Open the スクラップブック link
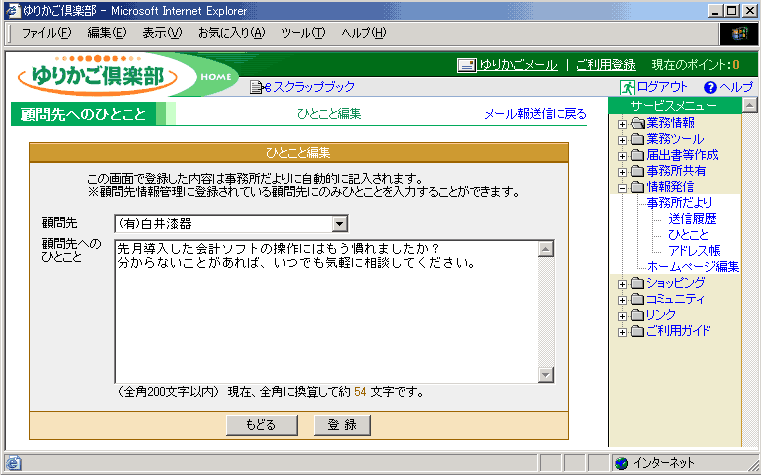The image size is (761, 475). coord(314,87)
